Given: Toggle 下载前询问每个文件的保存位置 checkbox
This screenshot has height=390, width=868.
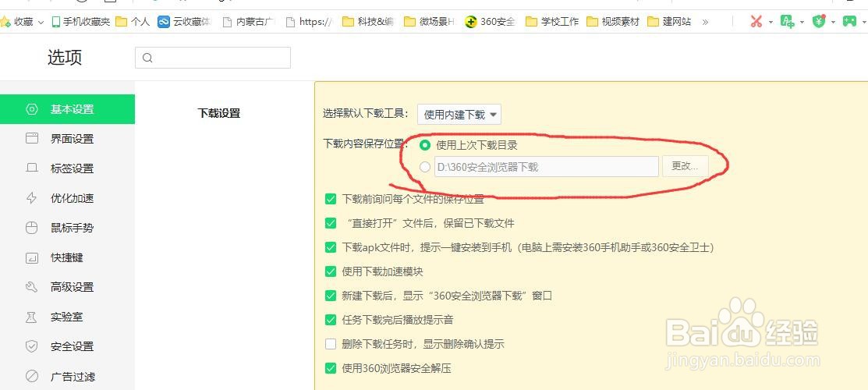Looking at the screenshot, I should pos(331,199).
